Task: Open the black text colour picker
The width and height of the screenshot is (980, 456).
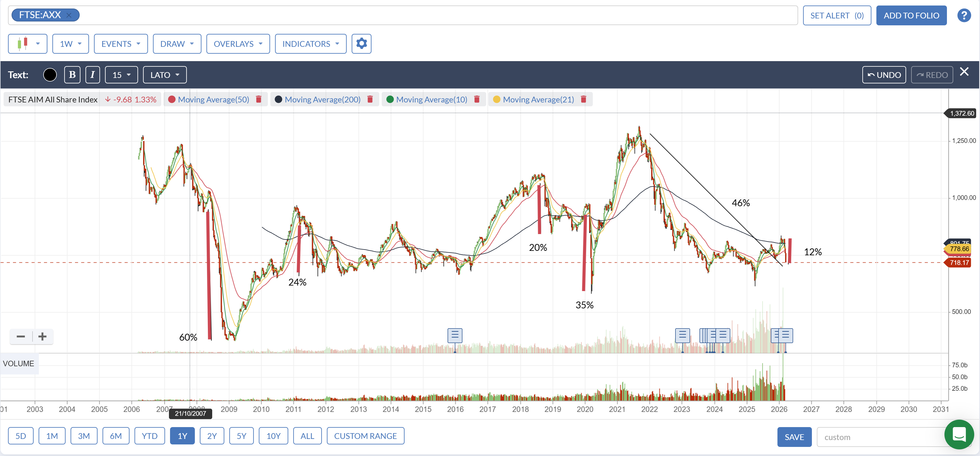Action: coord(50,75)
